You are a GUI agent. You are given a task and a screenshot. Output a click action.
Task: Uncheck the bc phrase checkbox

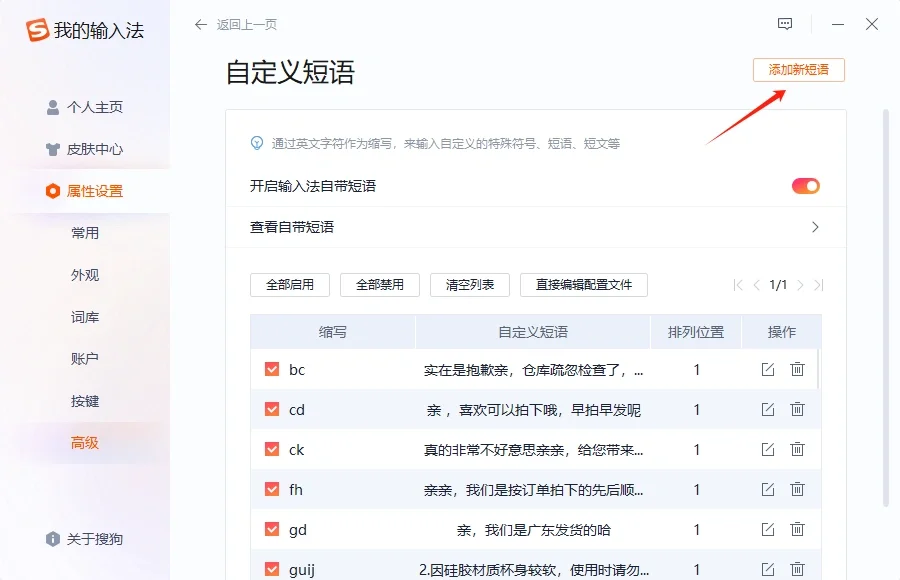coord(272,369)
